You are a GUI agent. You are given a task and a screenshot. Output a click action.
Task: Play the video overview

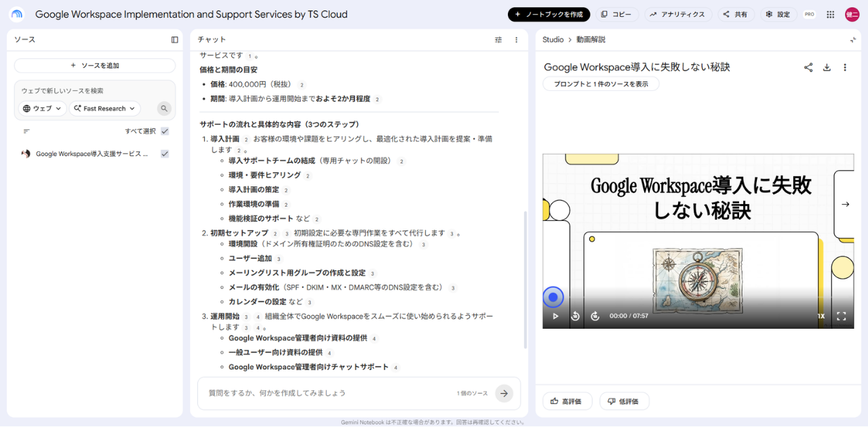tap(555, 316)
